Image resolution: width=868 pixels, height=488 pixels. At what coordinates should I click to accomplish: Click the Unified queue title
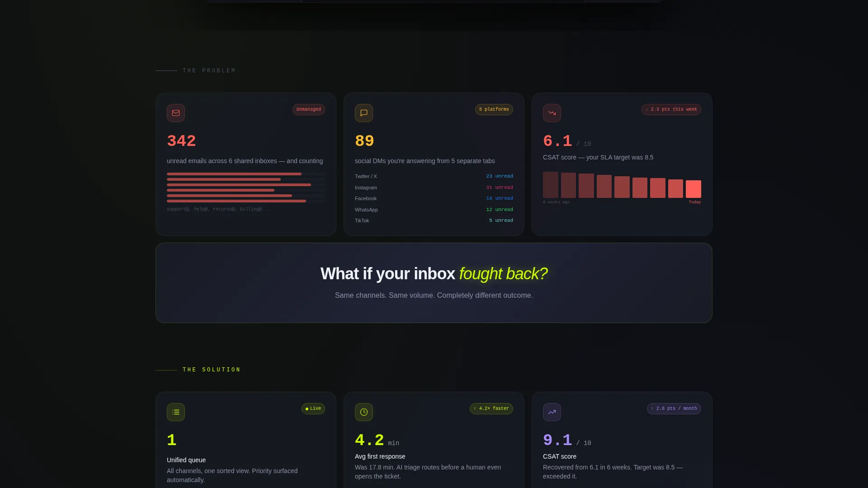pos(186,460)
